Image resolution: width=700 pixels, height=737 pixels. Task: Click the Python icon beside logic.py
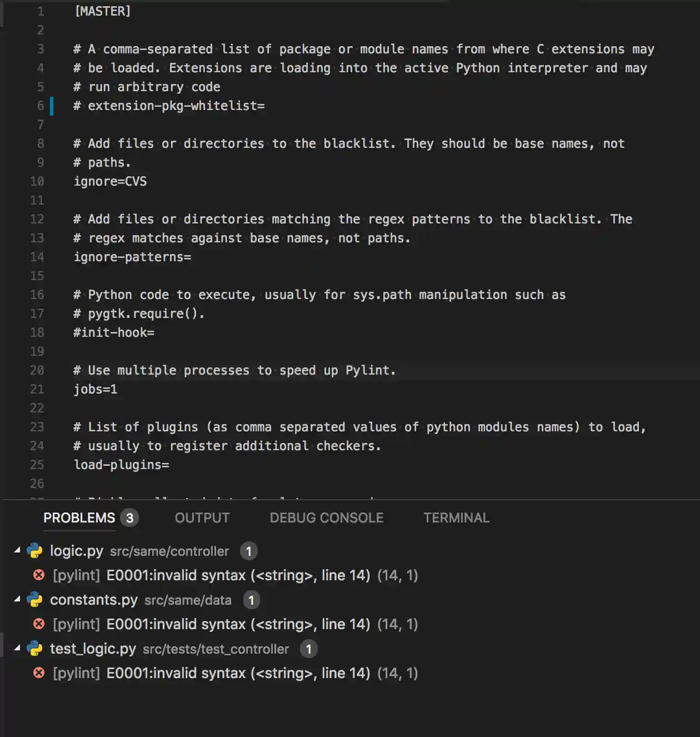coord(34,551)
